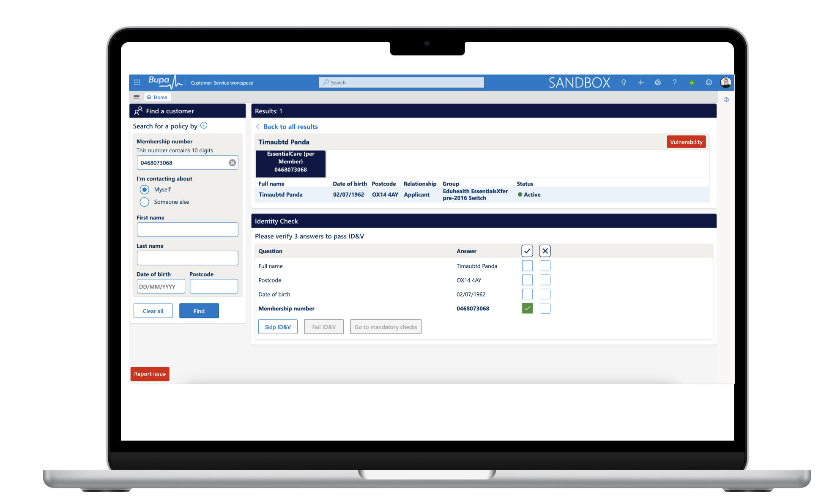Click the green presence status icon
Image resolution: width=821 pixels, height=504 pixels.
click(692, 83)
